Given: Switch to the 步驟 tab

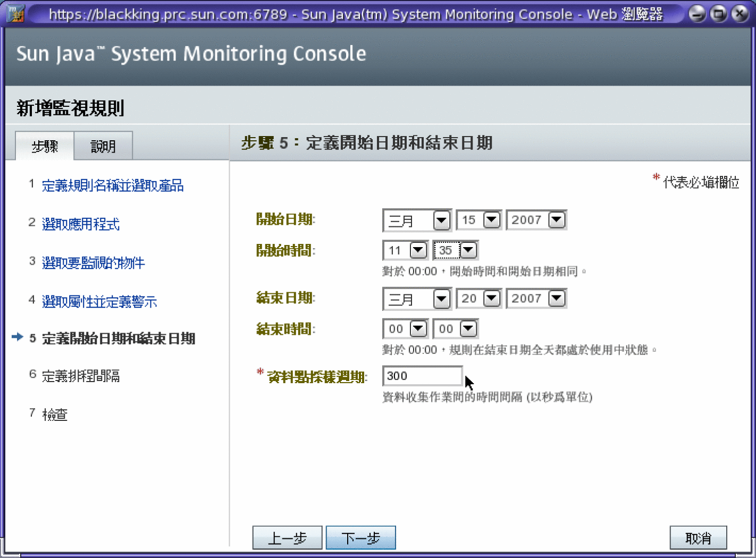Looking at the screenshot, I should click(x=45, y=146).
